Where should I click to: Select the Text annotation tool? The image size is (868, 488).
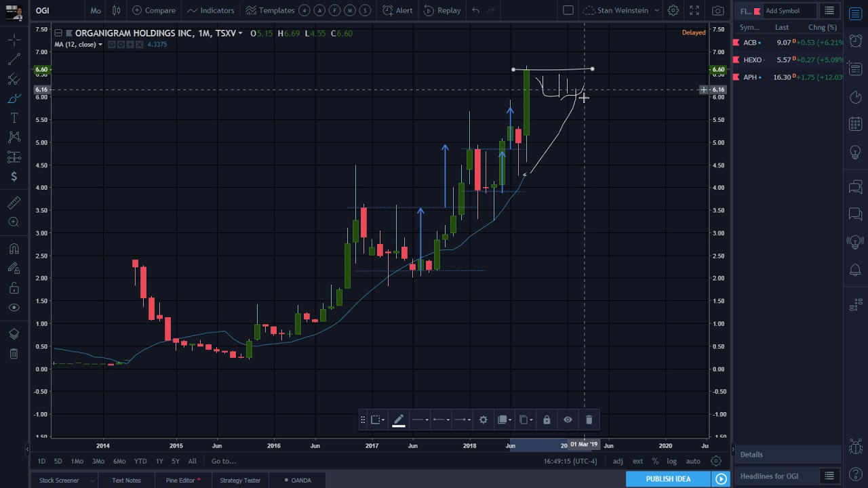coord(14,118)
